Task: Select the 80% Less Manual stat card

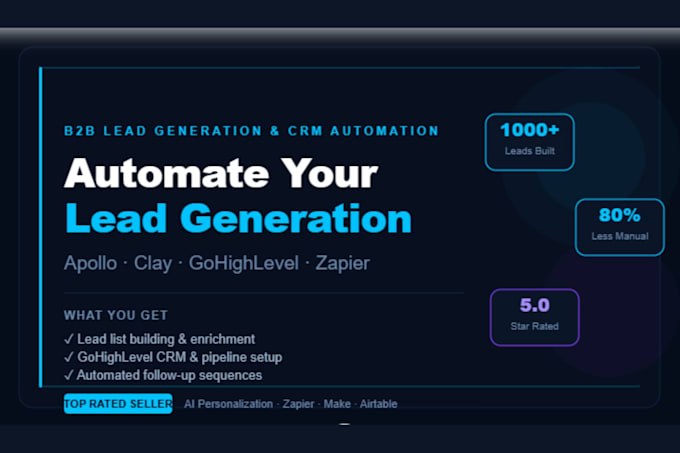Action: pos(620,228)
